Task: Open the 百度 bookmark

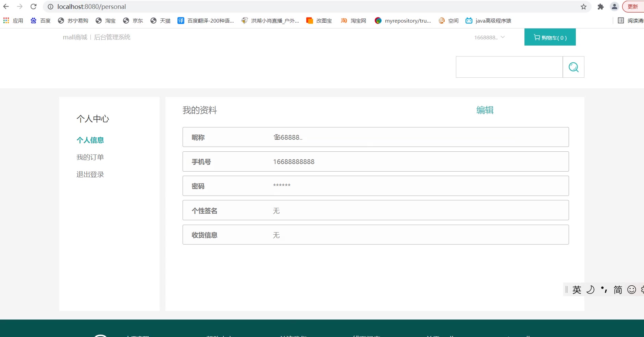Action: [x=40, y=21]
